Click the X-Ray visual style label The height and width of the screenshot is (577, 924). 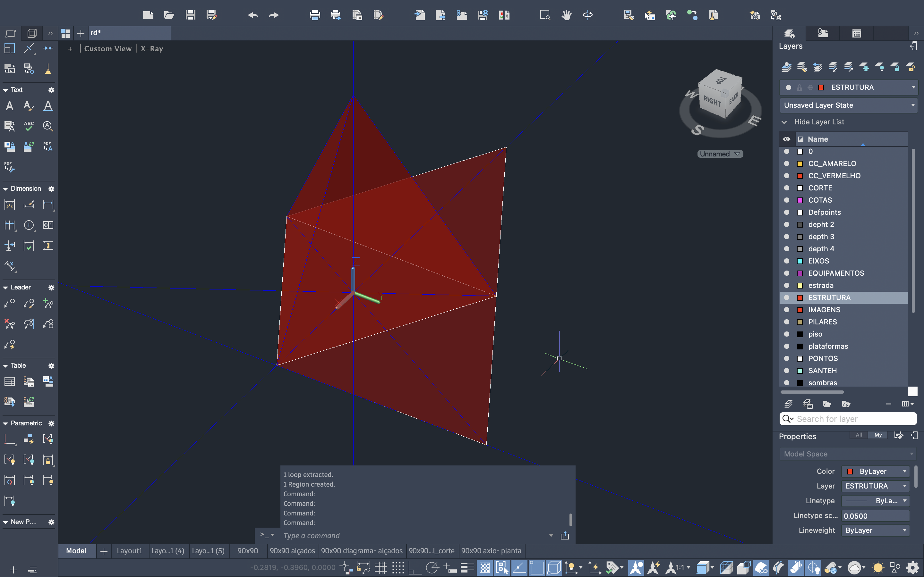151,48
